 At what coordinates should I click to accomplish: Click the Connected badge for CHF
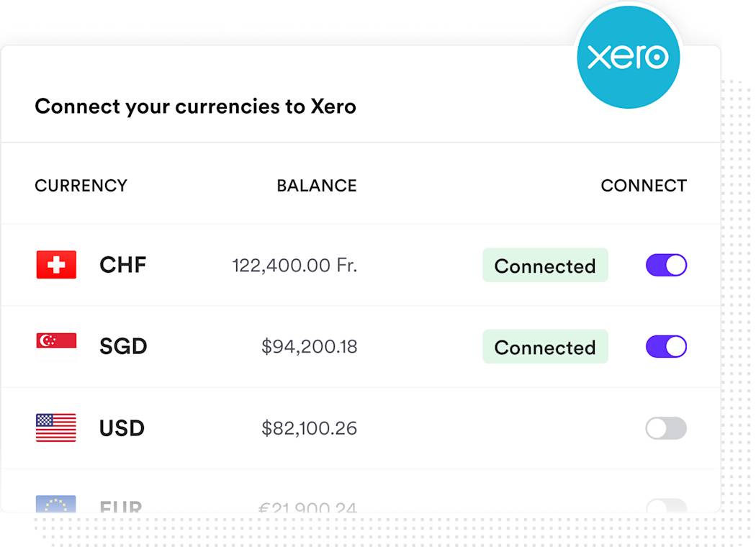click(545, 266)
